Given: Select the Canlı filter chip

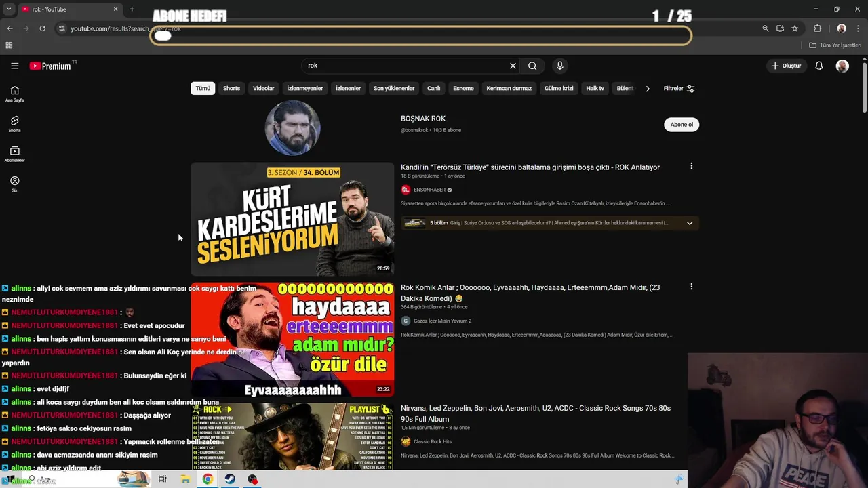Looking at the screenshot, I should click(434, 88).
